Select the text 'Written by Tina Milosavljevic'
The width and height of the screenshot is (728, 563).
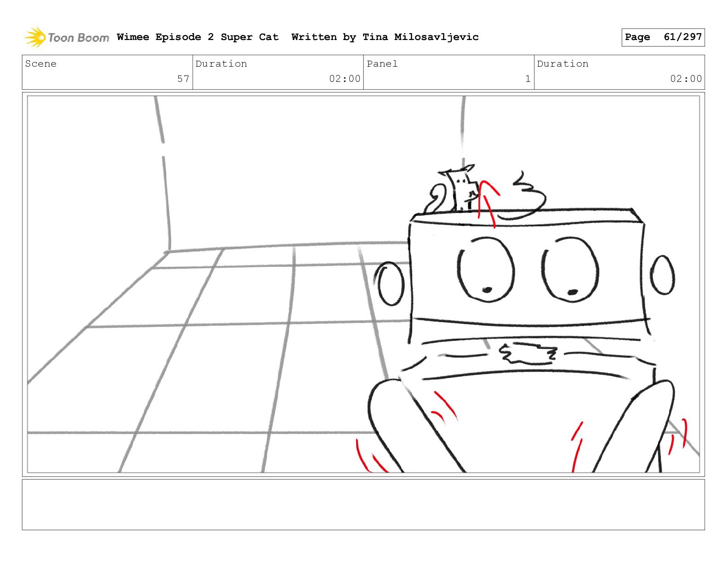385,37
